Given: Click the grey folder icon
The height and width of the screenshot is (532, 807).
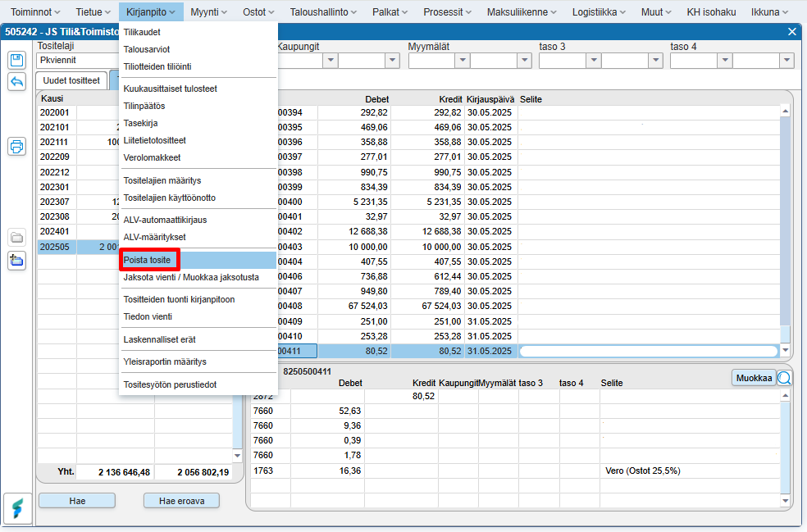Looking at the screenshot, I should pyautogui.click(x=16, y=239).
